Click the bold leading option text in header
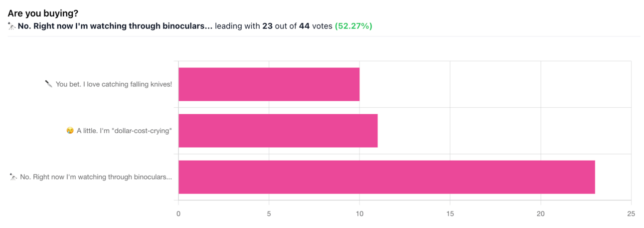644x228 pixels. click(115, 26)
